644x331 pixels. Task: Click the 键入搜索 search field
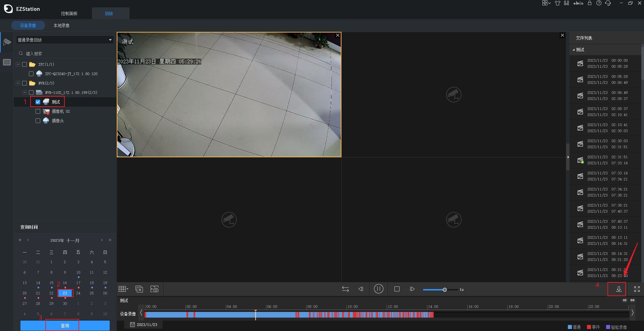pos(65,54)
